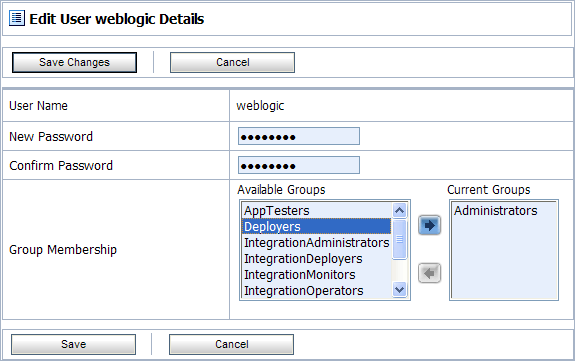Click the Confirm Password label

61,165
